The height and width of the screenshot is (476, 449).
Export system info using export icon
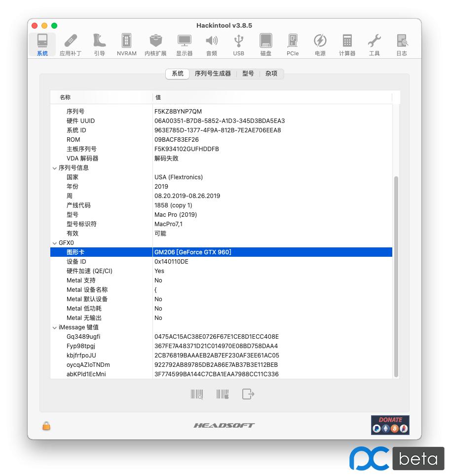click(x=248, y=394)
